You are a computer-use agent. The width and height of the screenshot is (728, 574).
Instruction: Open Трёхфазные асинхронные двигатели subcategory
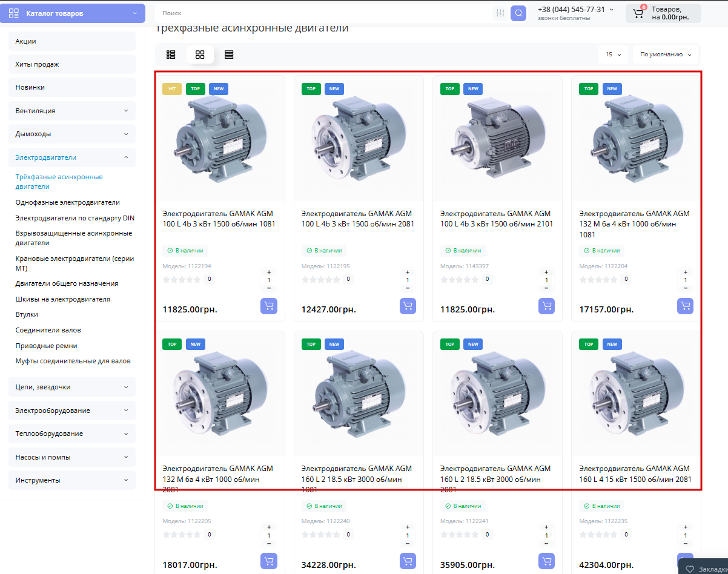tap(59, 182)
